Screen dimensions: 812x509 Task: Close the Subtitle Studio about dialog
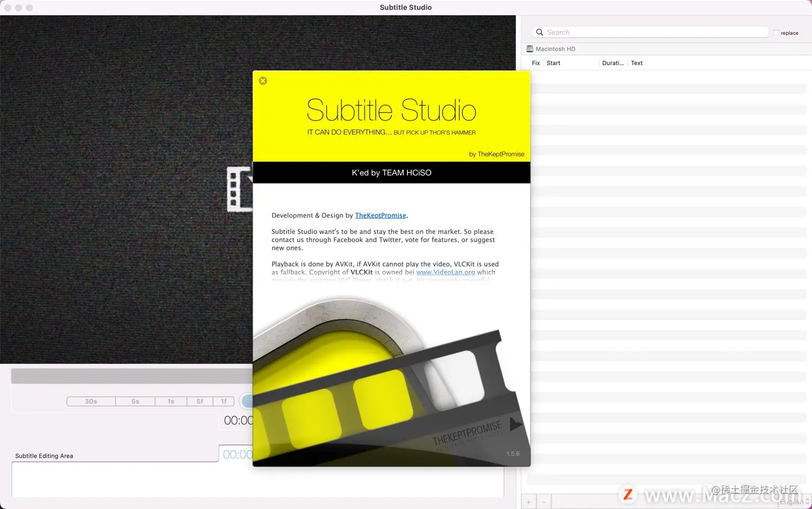263,81
